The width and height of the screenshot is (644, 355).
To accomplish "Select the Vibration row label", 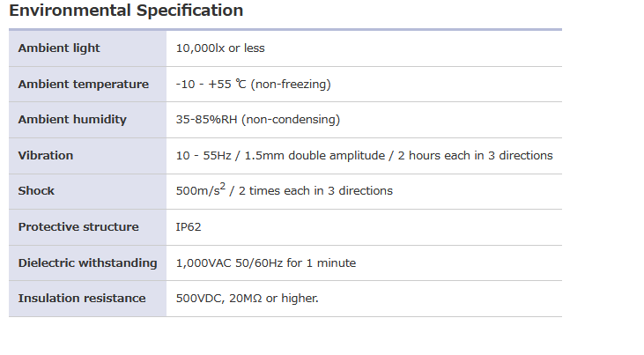I will (x=46, y=156).
